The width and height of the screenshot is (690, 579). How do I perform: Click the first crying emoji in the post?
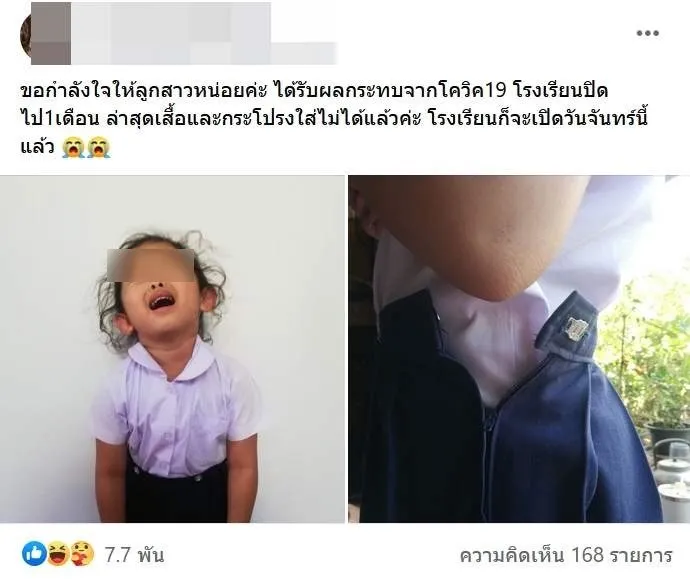[x=73, y=147]
